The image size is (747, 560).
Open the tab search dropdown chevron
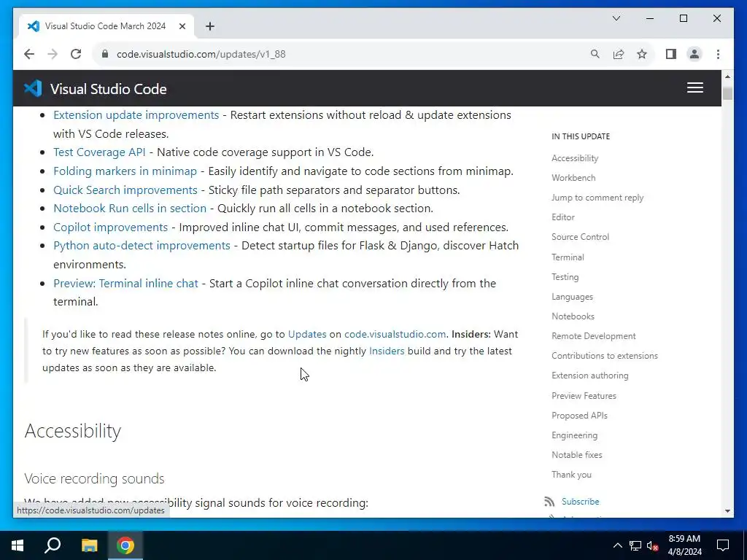click(616, 18)
